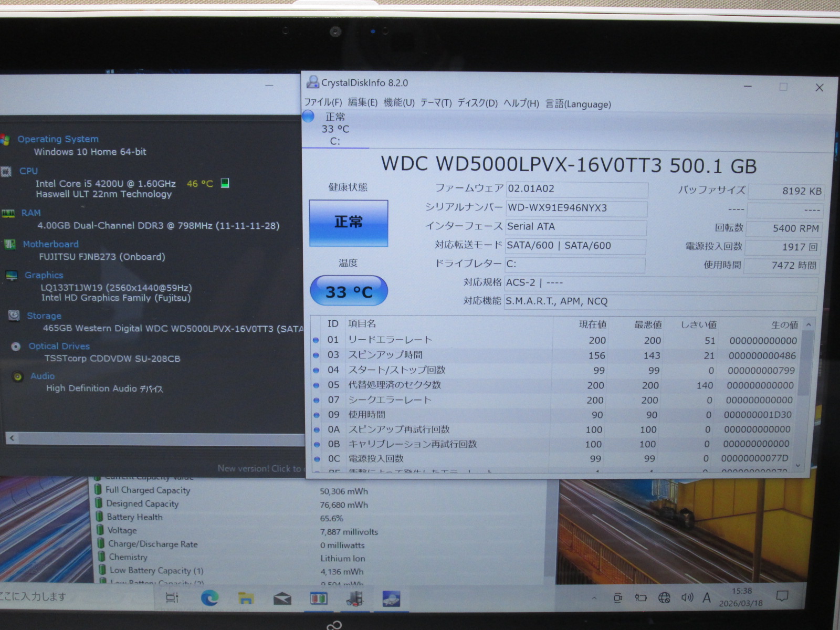Open the notification center icon
Image resolution: width=840 pixels, height=630 pixels.
tap(782, 596)
